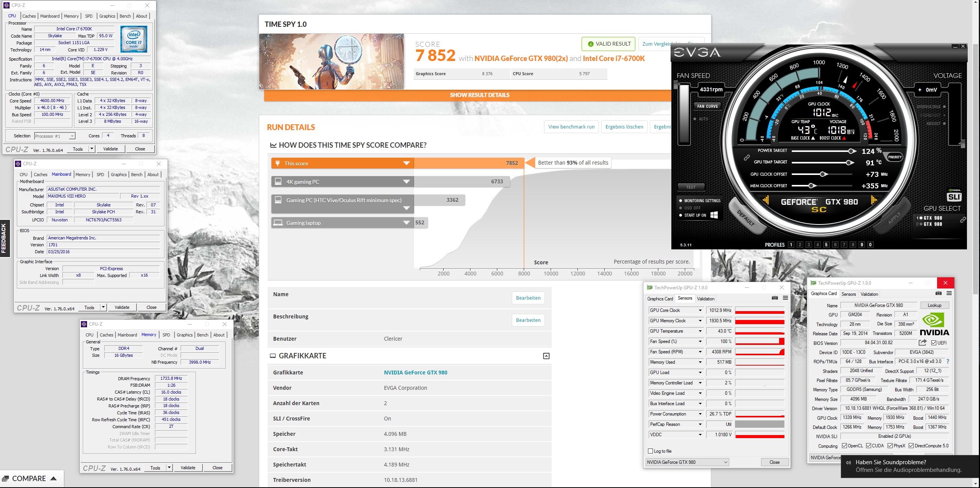Select second GTX 980 in GPU Select
The image size is (980, 488).
(929, 224)
